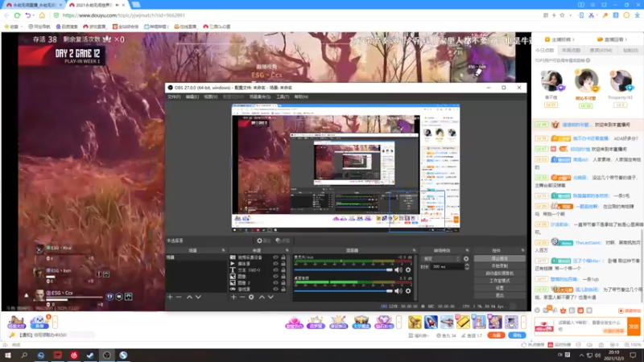Image resolution: width=644 pixels, height=362 pixels.
Task: Pop out the controls dock panel icon
Action: pos(522,250)
